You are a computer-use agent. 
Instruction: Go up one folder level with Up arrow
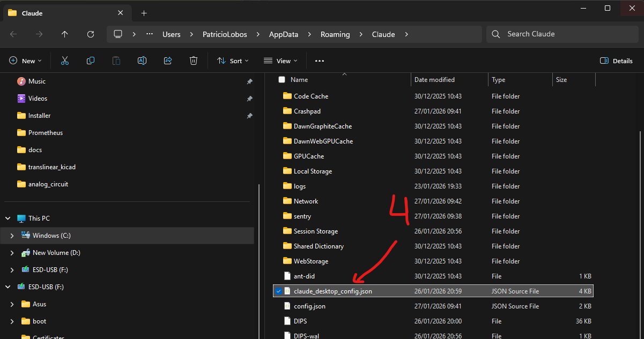[65, 34]
